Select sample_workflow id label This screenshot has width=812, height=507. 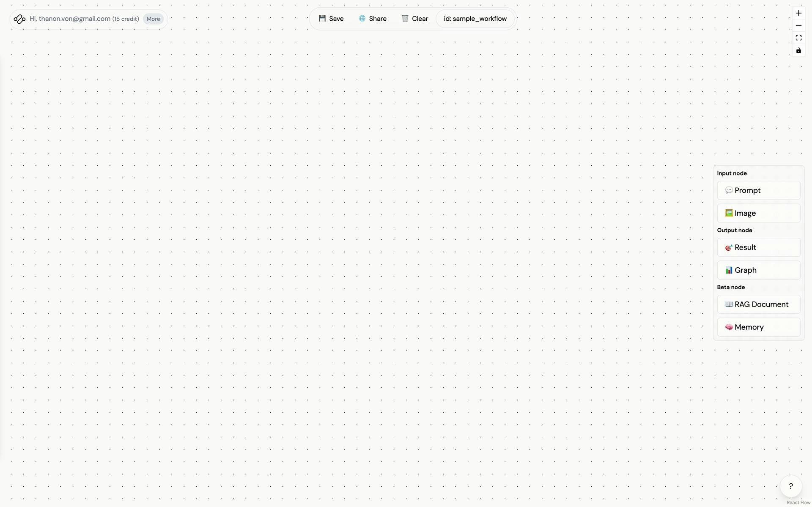475,19
